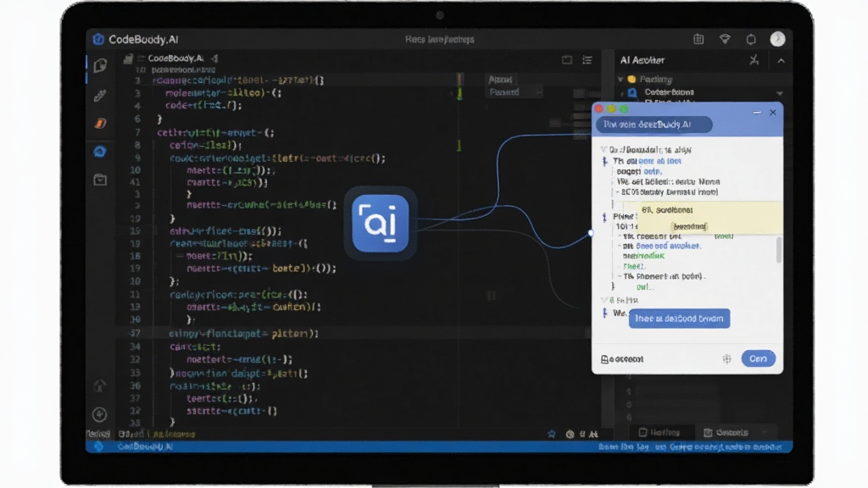Open the explorer files icon in the sidebar
The width and height of the screenshot is (868, 488).
pos(100,65)
